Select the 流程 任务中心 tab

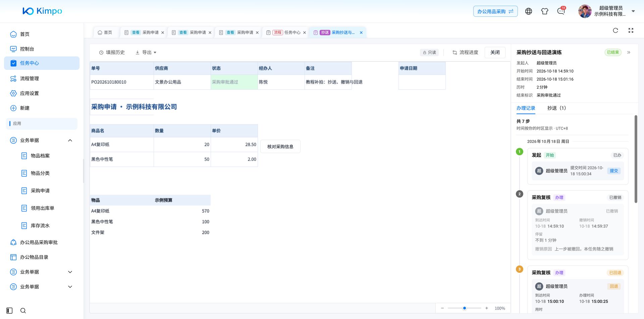coord(286,33)
